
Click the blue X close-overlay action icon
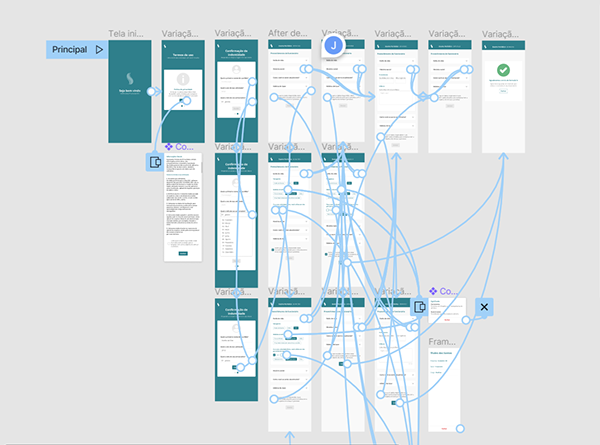click(x=484, y=308)
